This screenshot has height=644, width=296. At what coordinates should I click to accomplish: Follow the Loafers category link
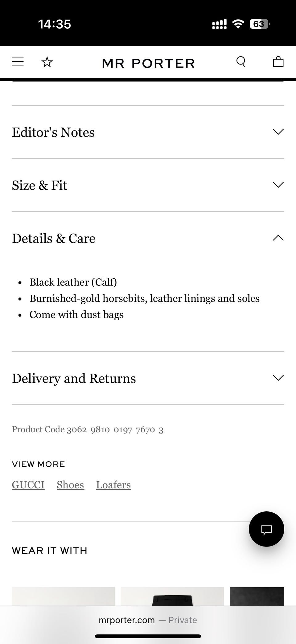pyautogui.click(x=113, y=485)
